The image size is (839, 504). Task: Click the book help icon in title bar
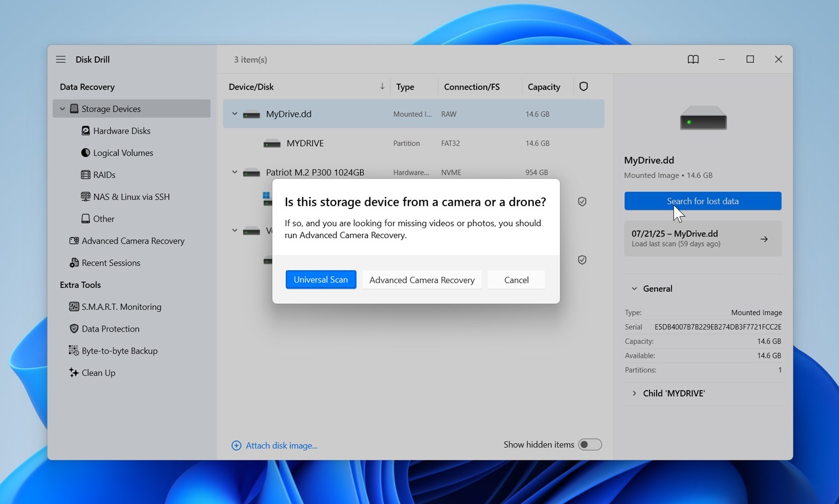pos(693,59)
